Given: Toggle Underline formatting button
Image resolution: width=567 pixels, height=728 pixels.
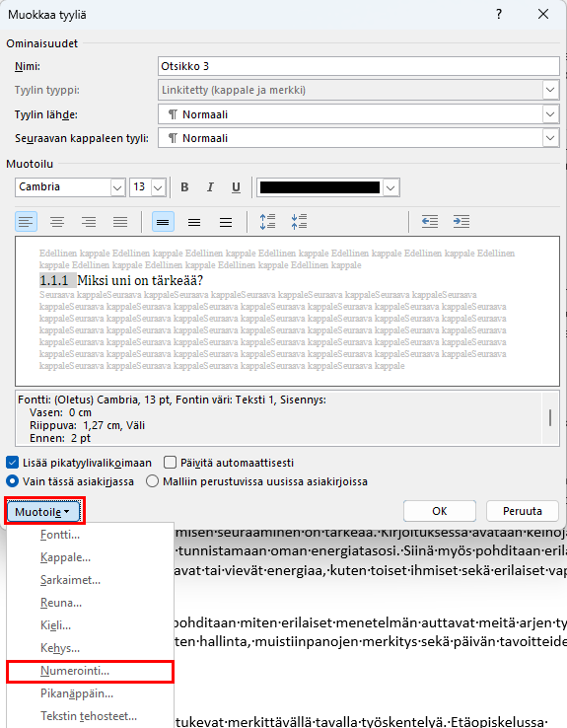Looking at the screenshot, I should [236, 187].
